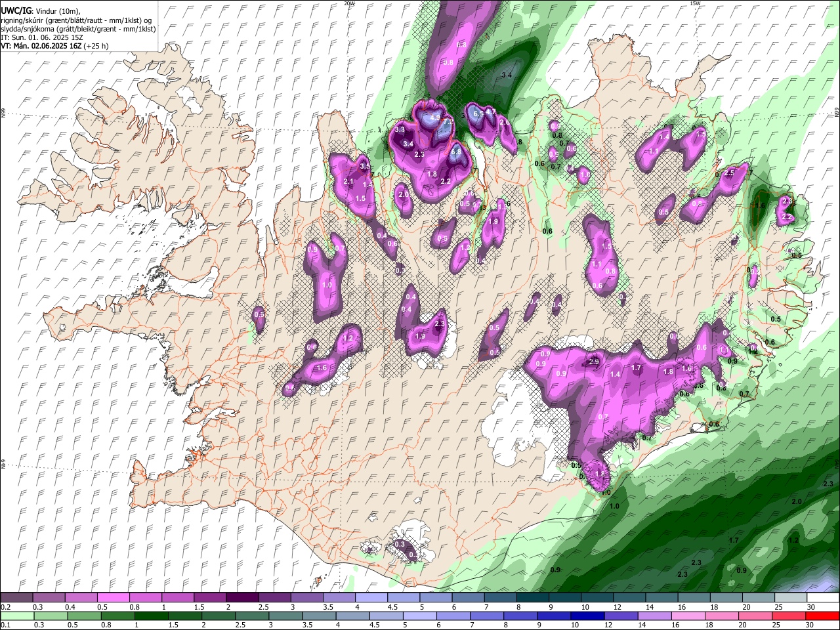Viewport: 840px width, 630px height.
Task: Click the 2.5 value in the northeast
Action: (x=730, y=173)
